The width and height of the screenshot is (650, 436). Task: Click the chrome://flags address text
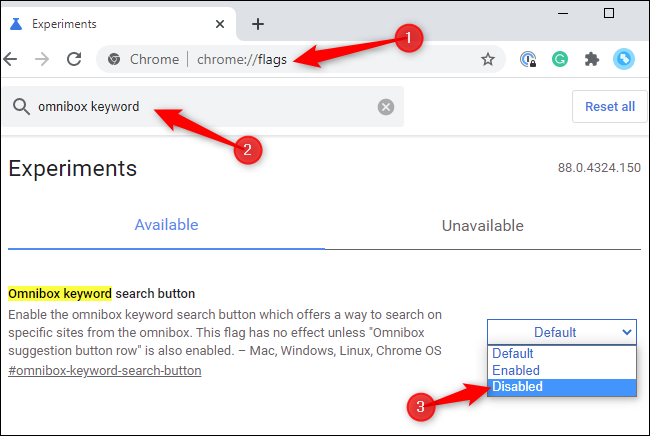[x=242, y=59]
